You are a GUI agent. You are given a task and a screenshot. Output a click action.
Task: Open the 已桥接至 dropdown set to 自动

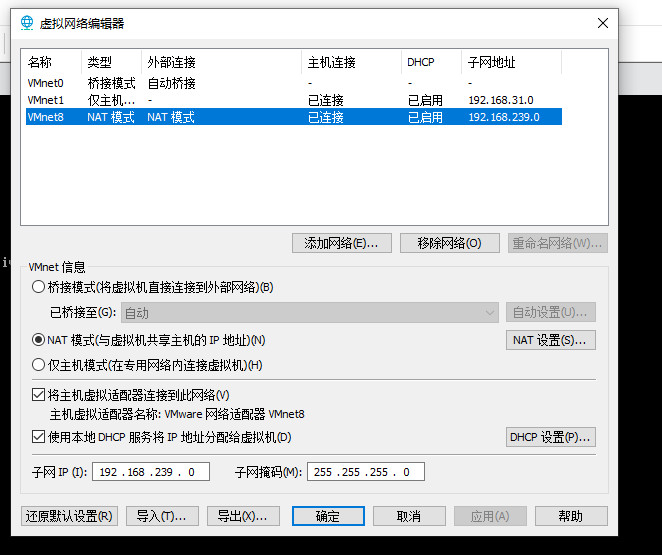309,313
